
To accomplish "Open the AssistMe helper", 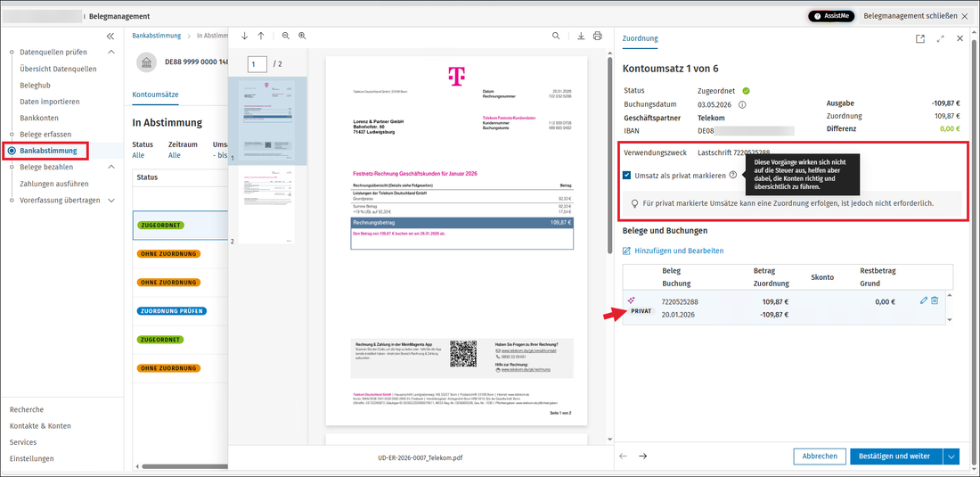I will pyautogui.click(x=831, y=16).
